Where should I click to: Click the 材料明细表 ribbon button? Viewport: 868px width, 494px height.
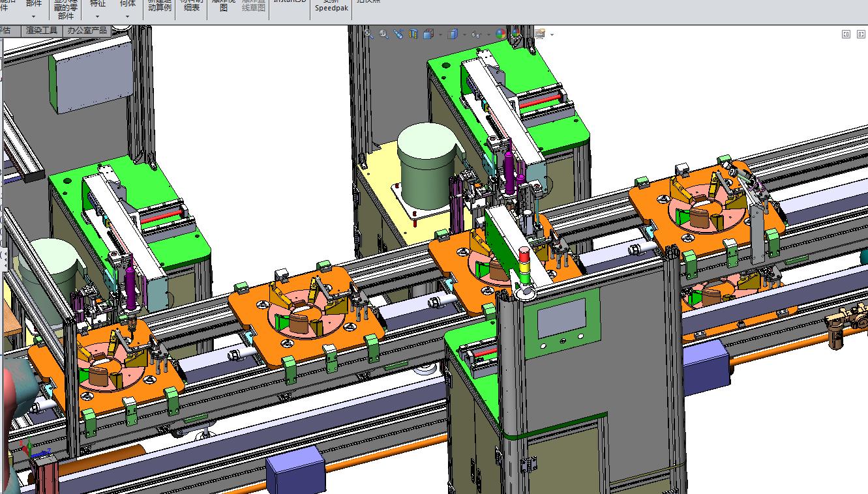pyautogui.click(x=192, y=6)
